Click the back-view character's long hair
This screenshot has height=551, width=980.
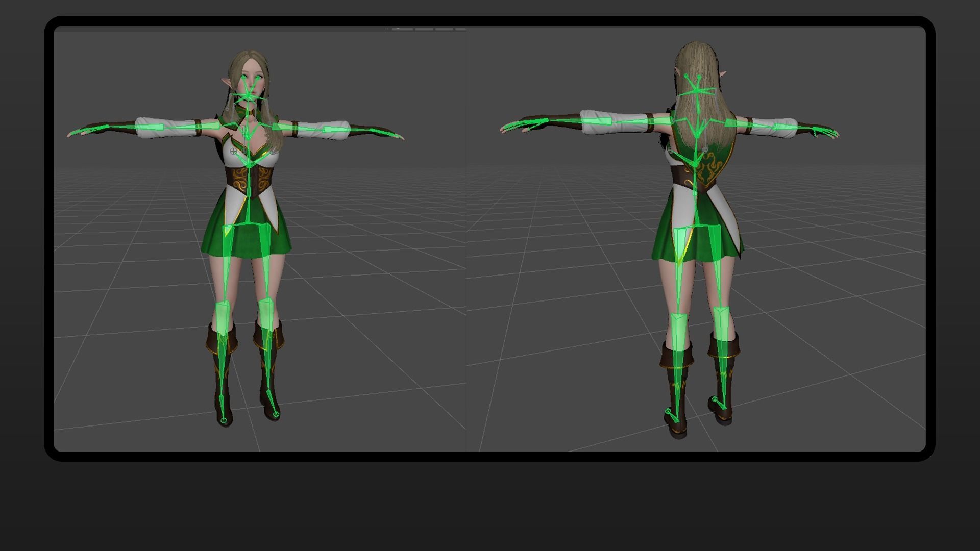[x=700, y=94]
